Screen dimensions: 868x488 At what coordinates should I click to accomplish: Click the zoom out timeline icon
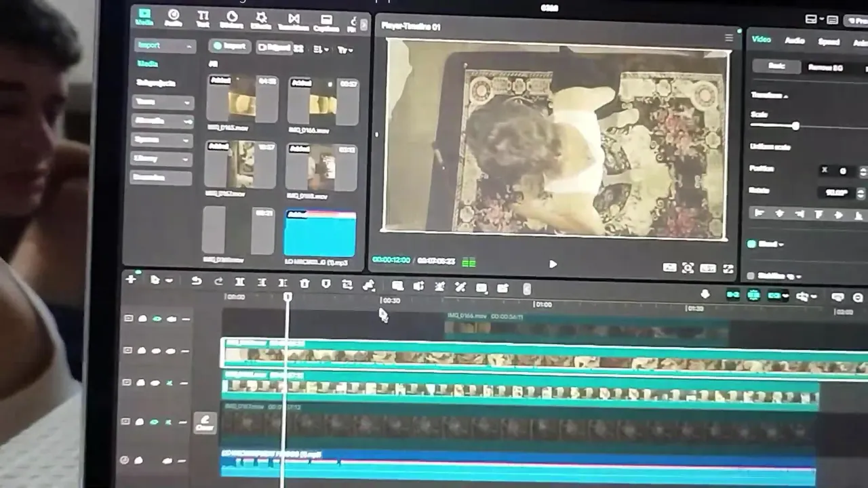pos(858,298)
